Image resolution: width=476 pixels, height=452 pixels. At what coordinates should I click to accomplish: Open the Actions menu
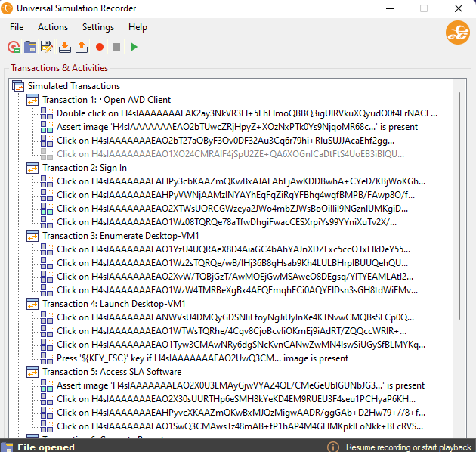(x=53, y=27)
